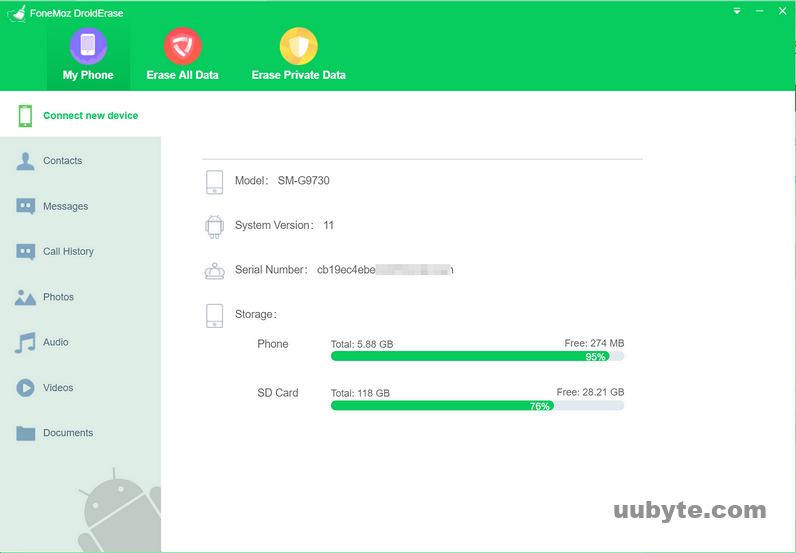Click the green phone icon beside Connect new device

pos(25,116)
